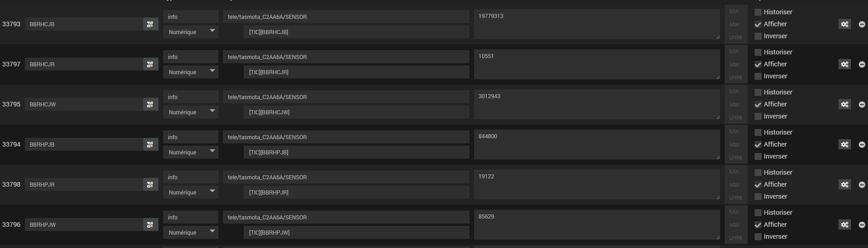Expand Numérique subtype dropdown for BBRHCJB
The height and width of the screenshot is (248, 868).
click(191, 32)
